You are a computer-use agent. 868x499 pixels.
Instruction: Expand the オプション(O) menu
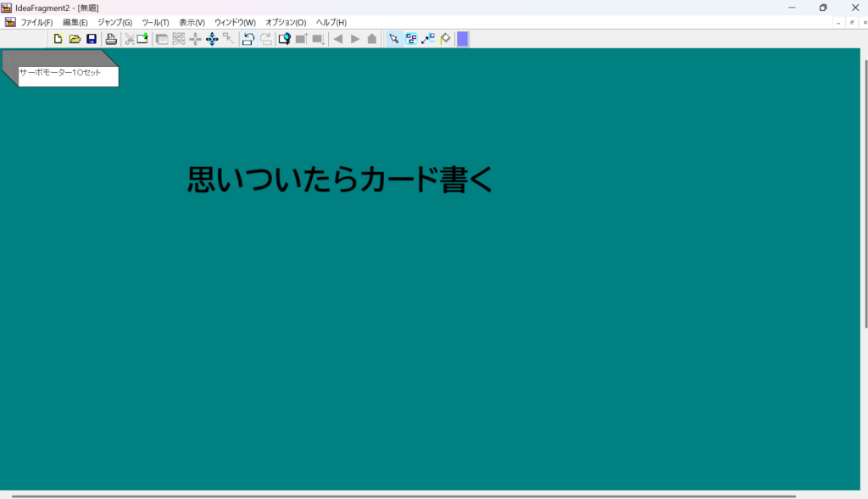pos(286,22)
